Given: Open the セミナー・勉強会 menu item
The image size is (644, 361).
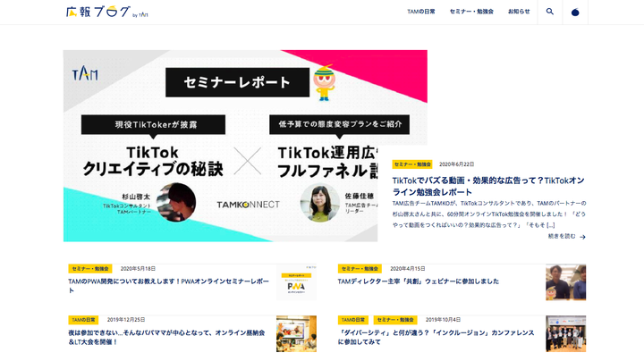Looking at the screenshot, I should 471,12.
